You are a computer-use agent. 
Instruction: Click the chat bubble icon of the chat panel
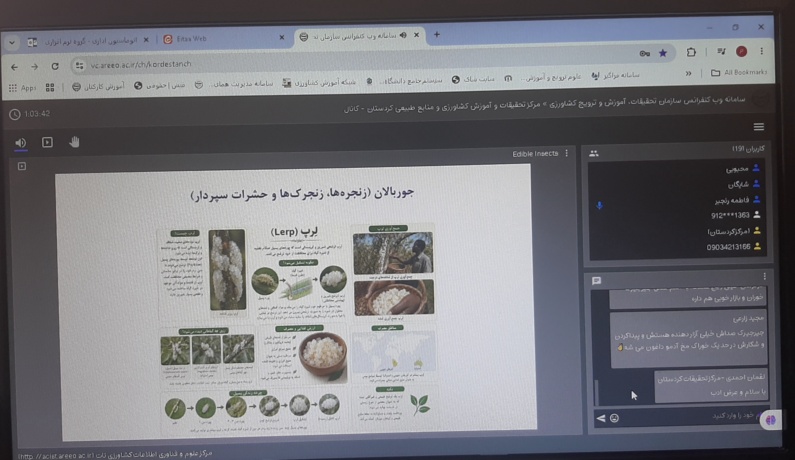point(596,280)
